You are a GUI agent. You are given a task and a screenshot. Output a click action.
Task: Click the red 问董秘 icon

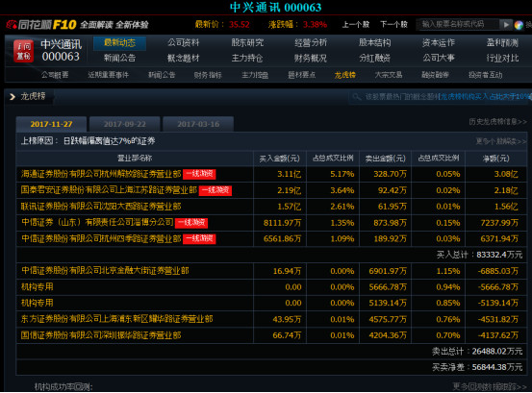(24, 51)
